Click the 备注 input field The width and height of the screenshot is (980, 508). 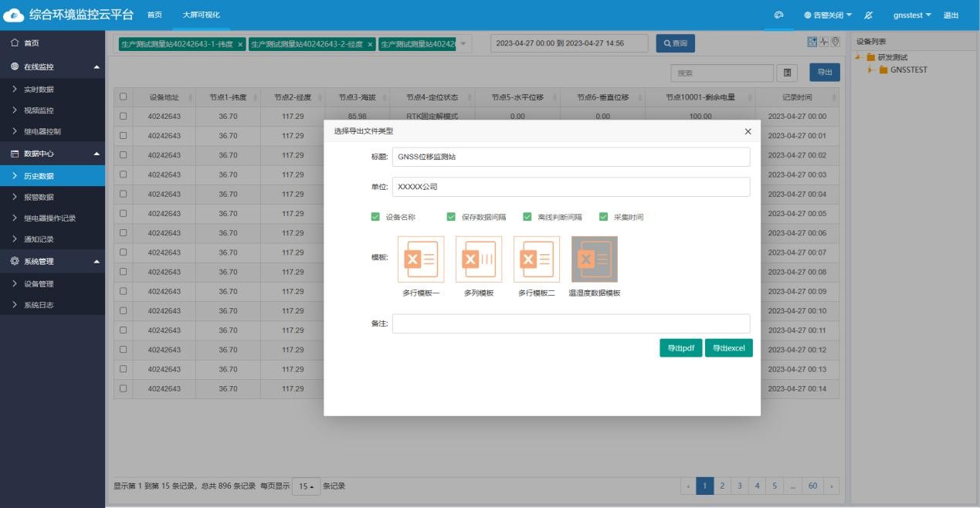571,323
